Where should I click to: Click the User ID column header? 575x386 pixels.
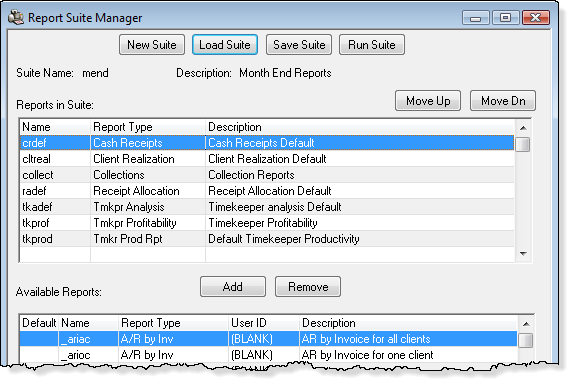point(264,323)
